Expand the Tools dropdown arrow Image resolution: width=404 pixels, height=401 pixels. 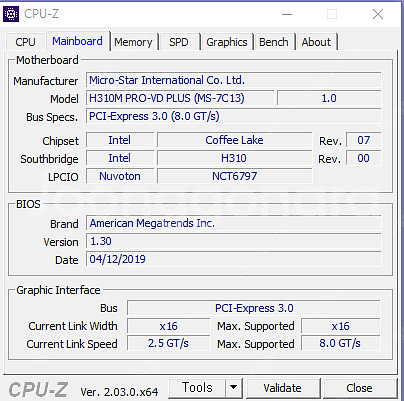(x=234, y=388)
